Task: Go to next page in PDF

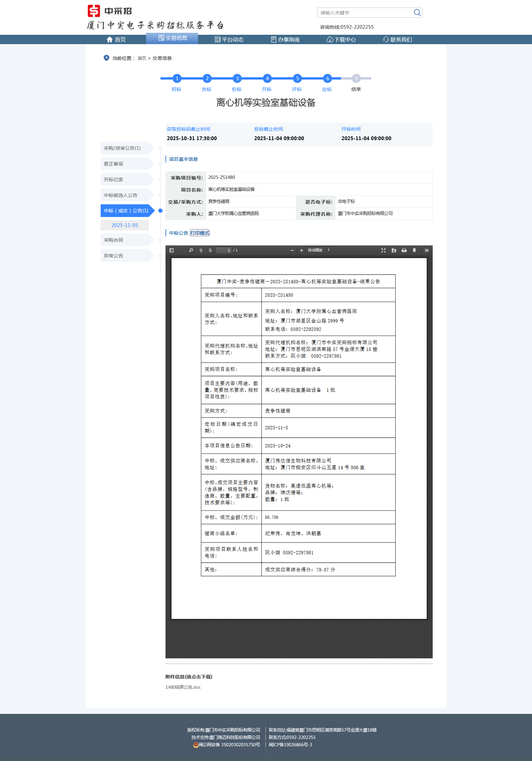Action: 210,250
